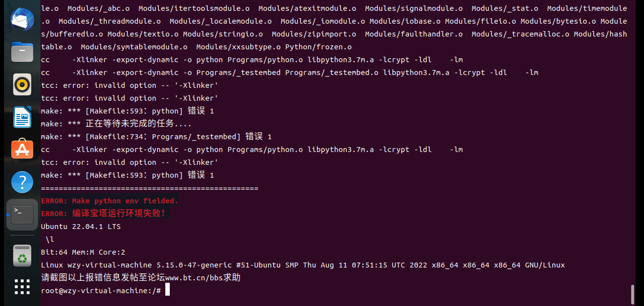Screen dimensions: 644x306
Task: Select the active Terminal dock icon
Action: pos(22,215)
